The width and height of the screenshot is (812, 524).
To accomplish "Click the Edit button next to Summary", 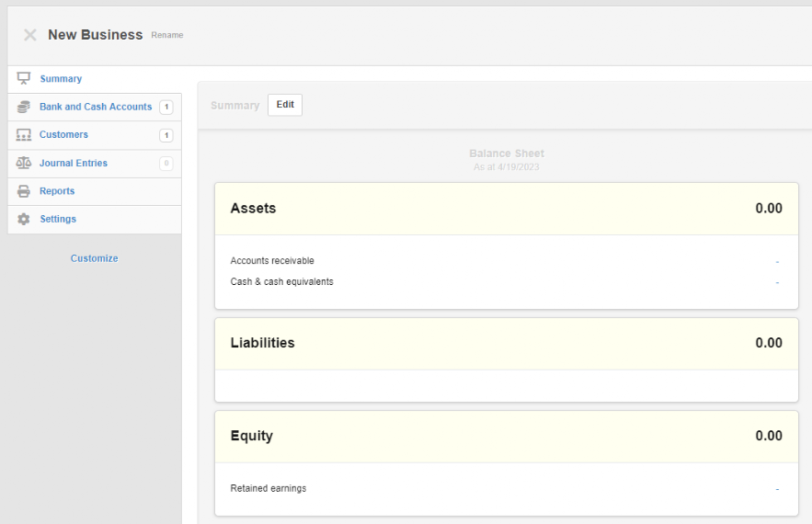I will click(285, 105).
